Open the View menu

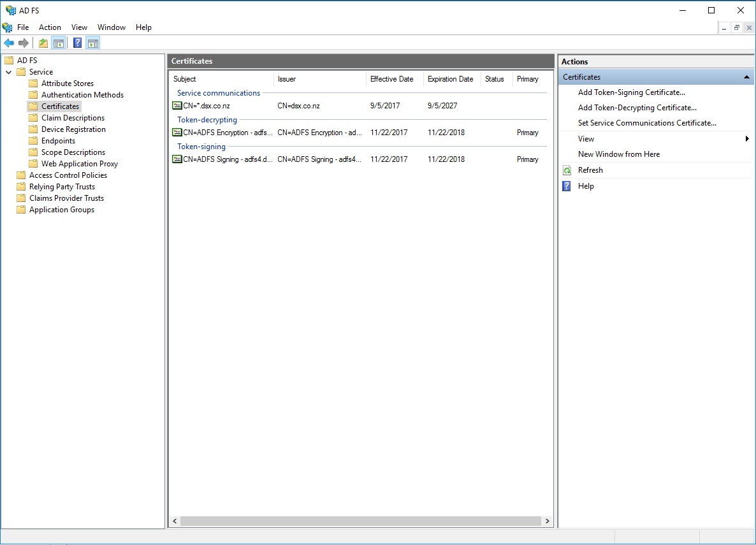[79, 27]
